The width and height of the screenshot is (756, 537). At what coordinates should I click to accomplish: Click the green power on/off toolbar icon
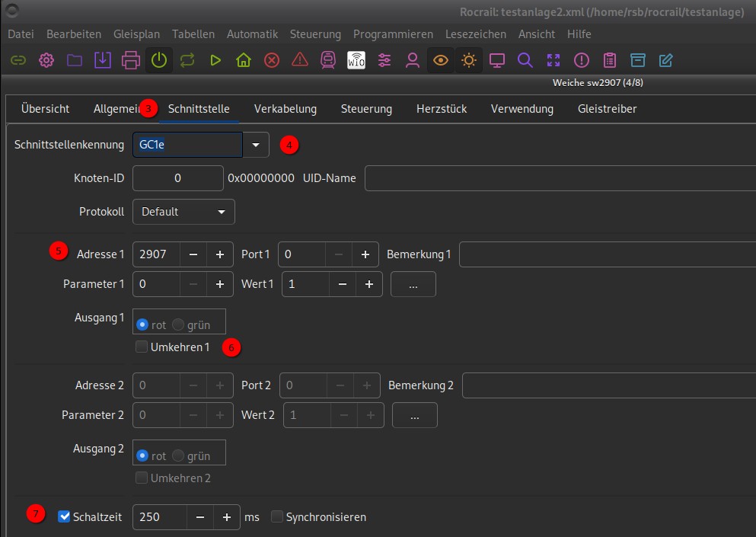point(159,60)
